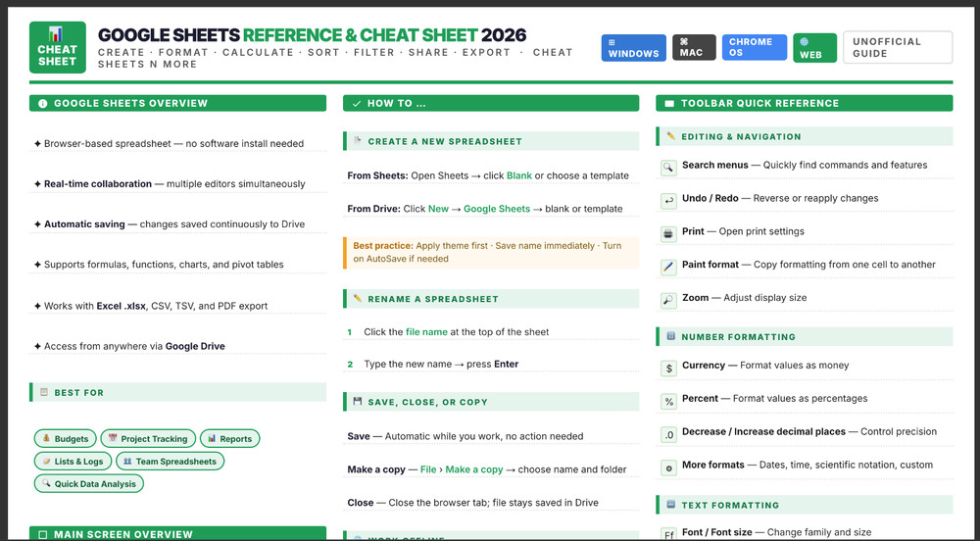
Task: Click the Currency dollar sign icon
Action: point(668,368)
